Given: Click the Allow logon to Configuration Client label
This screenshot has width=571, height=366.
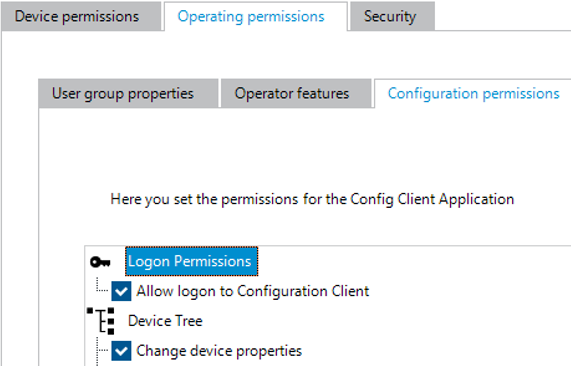Looking at the screenshot, I should [253, 291].
